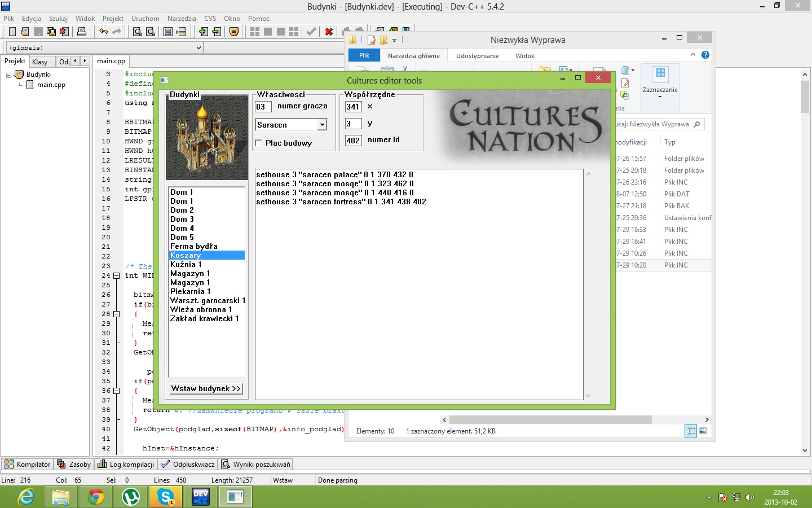Enable the Plac budowy checkbox
The height and width of the screenshot is (508, 812).
pyautogui.click(x=259, y=143)
